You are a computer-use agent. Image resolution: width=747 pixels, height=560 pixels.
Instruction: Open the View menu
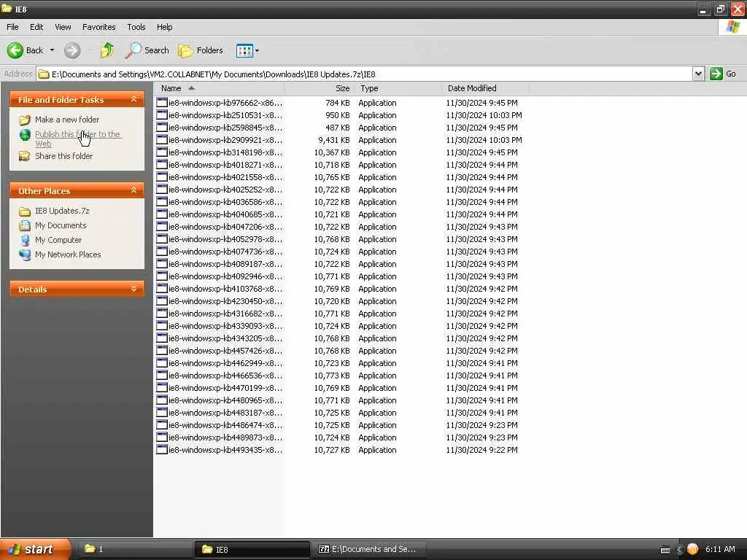[63, 27]
